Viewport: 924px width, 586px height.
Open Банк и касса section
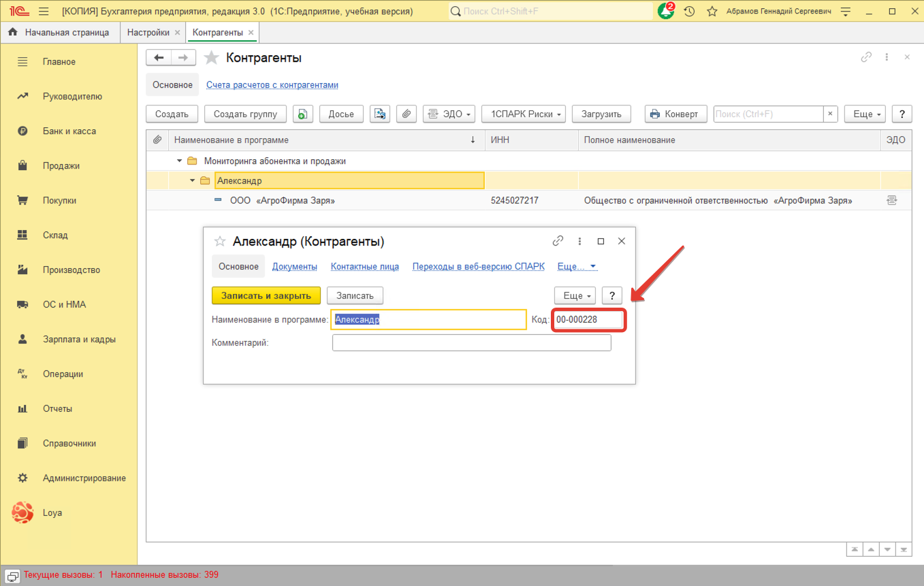[69, 131]
